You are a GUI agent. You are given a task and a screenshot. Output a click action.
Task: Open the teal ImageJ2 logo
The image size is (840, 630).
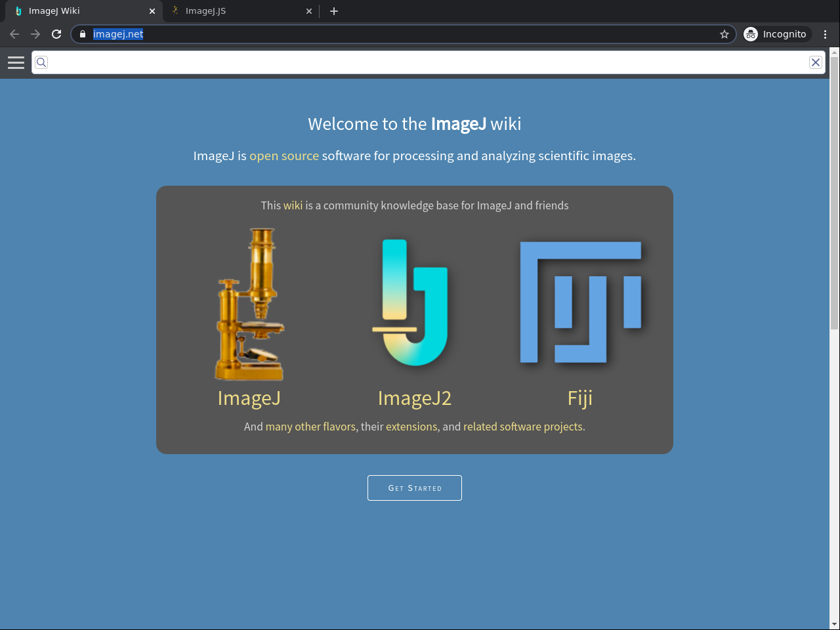410,303
